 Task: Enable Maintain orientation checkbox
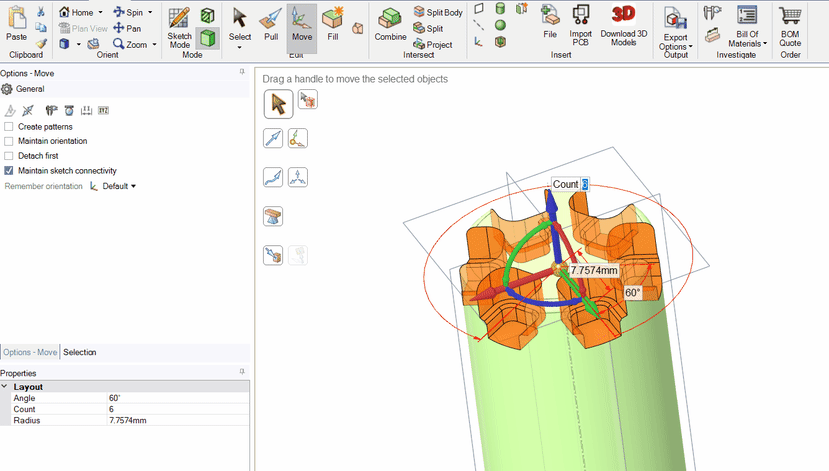point(8,141)
